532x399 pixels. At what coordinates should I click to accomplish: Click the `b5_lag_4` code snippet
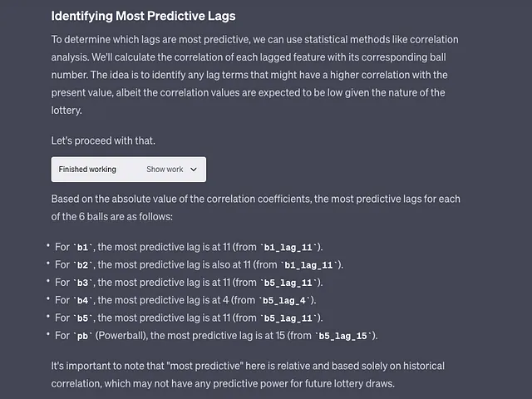(284, 300)
